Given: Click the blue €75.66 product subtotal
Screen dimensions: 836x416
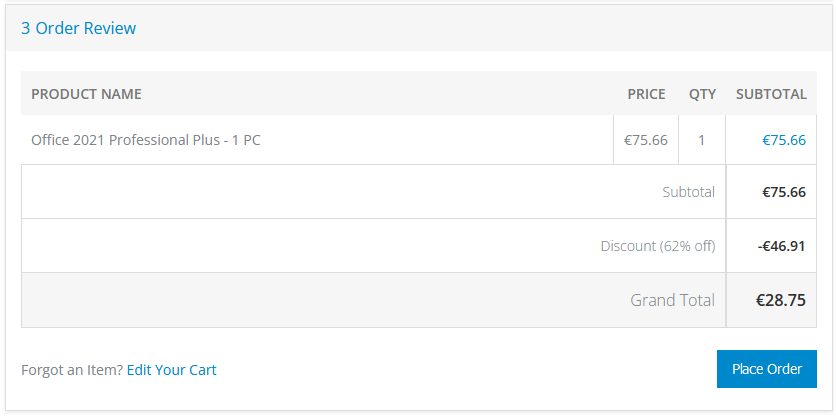Looking at the screenshot, I should tap(784, 140).
